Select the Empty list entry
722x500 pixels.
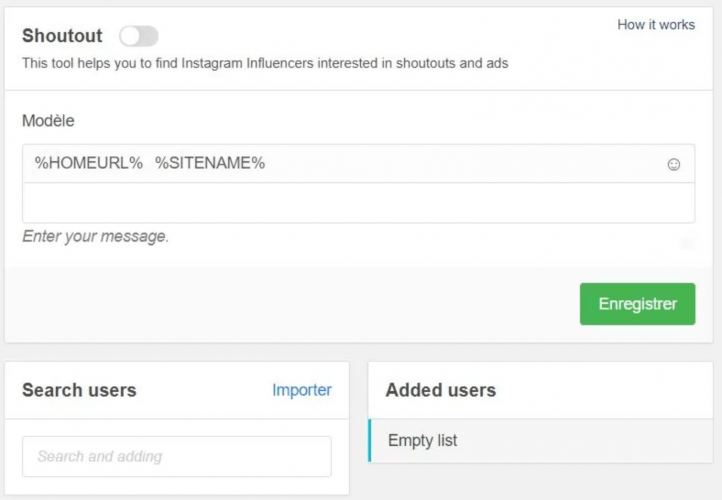tap(423, 440)
